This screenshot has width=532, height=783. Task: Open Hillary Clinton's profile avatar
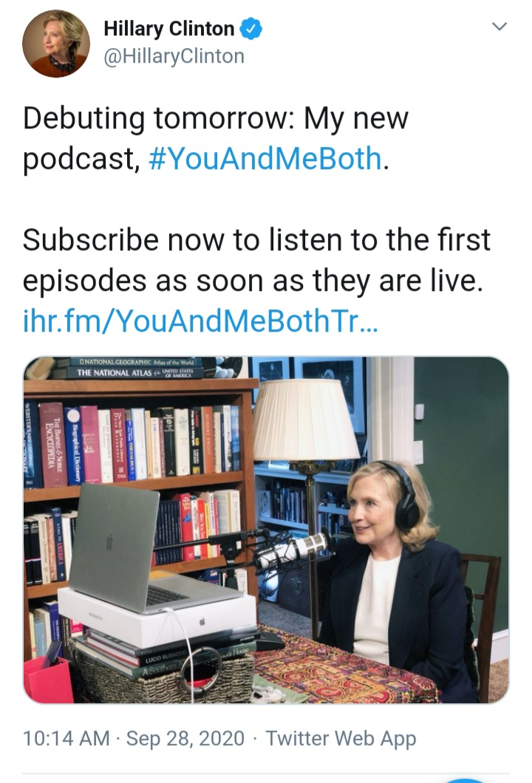click(56, 44)
